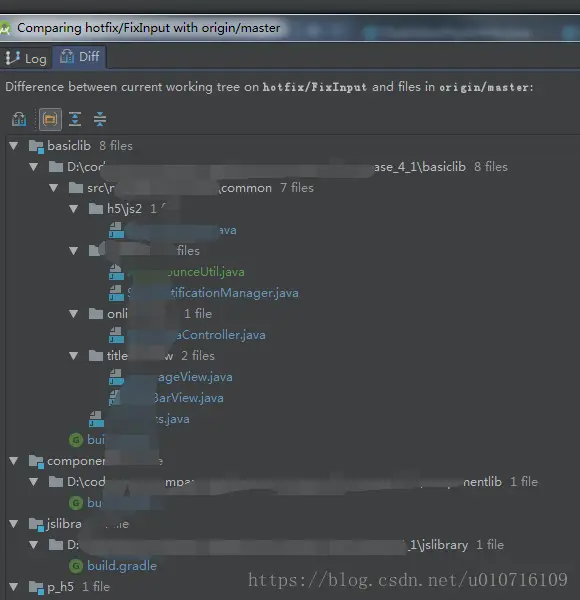Open build.gradle under jslibrary

click(x=122, y=566)
